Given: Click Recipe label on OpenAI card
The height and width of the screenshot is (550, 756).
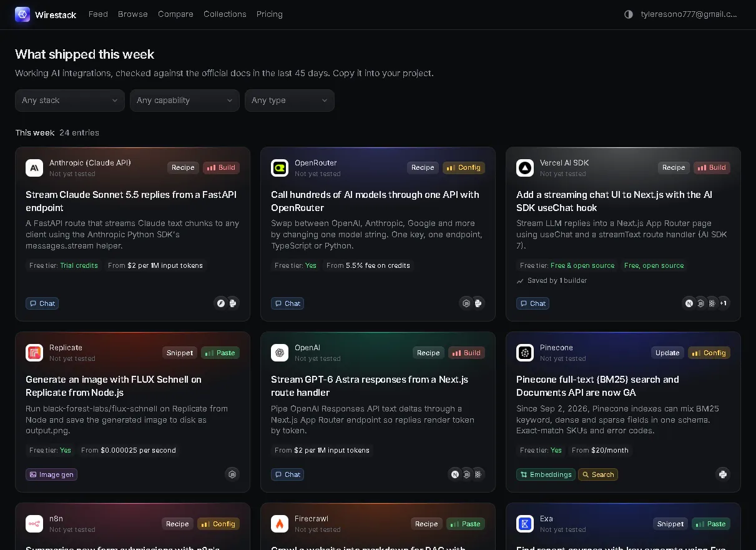Looking at the screenshot, I should click(x=428, y=353).
